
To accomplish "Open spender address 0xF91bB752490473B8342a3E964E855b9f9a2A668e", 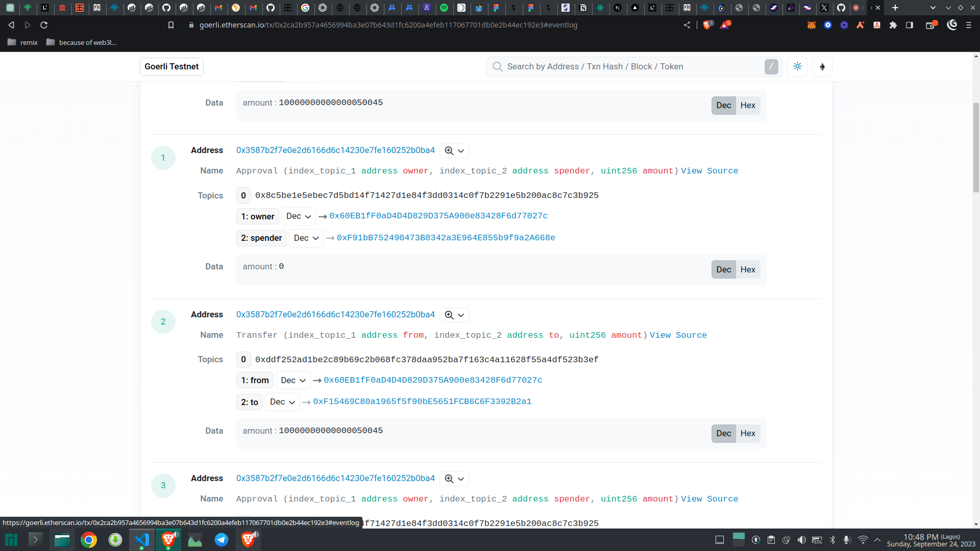I will [x=446, y=238].
